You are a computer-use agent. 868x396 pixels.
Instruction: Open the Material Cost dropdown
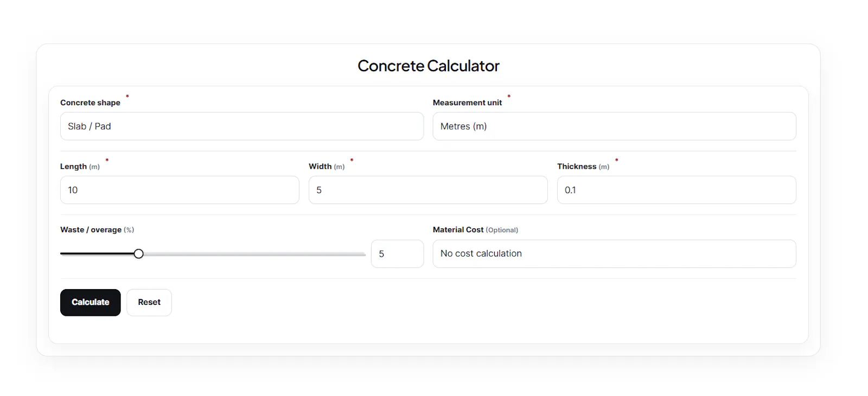[x=614, y=254]
